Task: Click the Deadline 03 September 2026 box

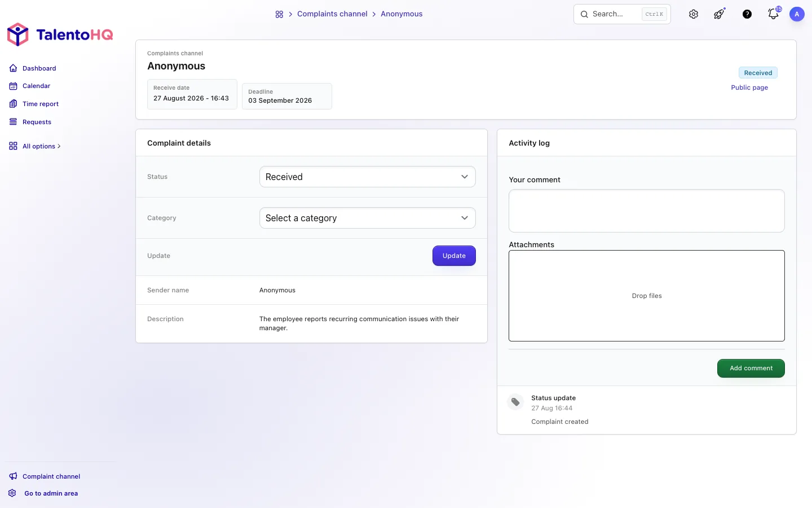Action: coord(287,96)
